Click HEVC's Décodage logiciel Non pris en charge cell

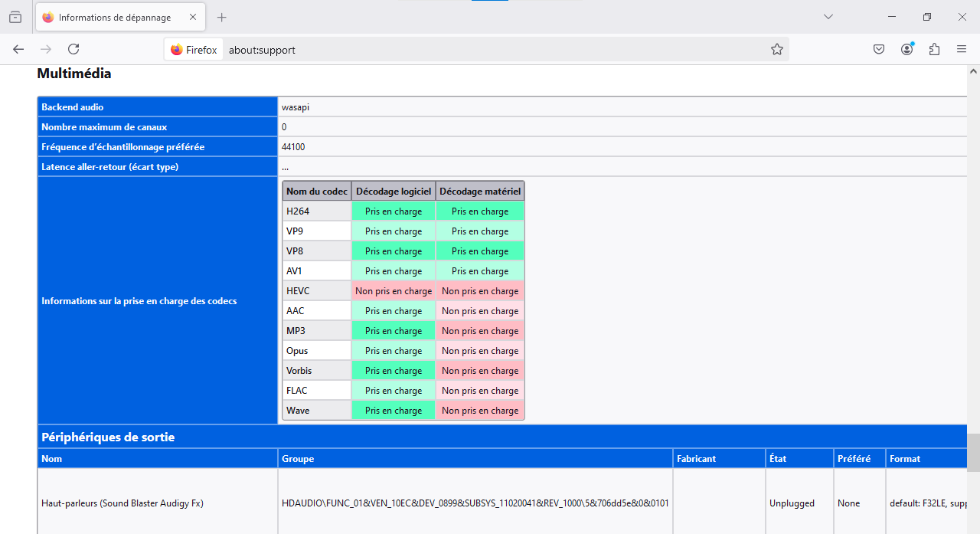pos(394,291)
